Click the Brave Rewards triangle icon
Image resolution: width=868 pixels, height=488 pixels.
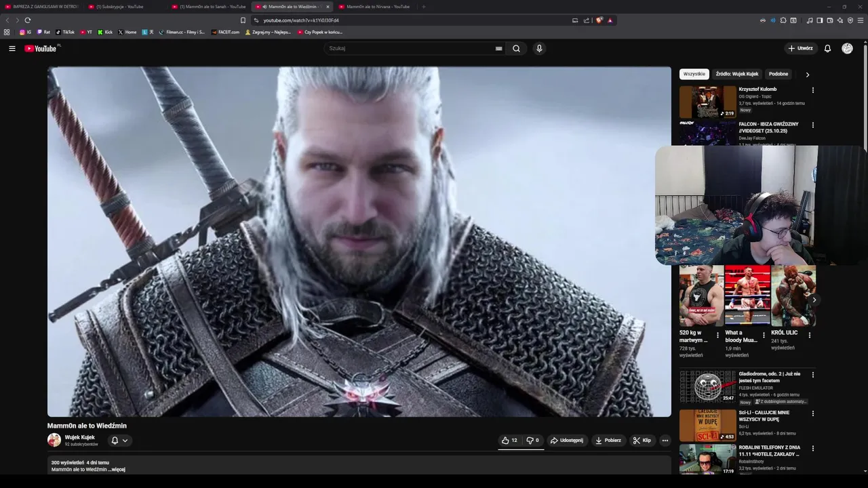point(610,20)
